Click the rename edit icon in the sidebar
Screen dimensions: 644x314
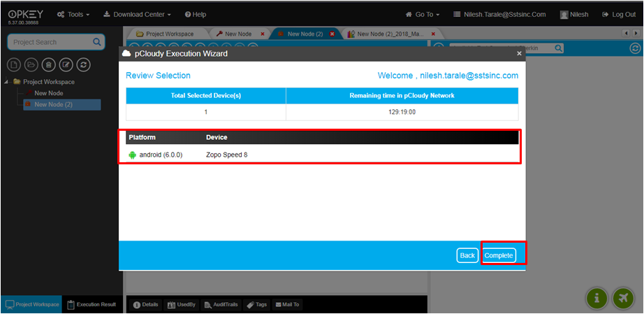click(66, 64)
